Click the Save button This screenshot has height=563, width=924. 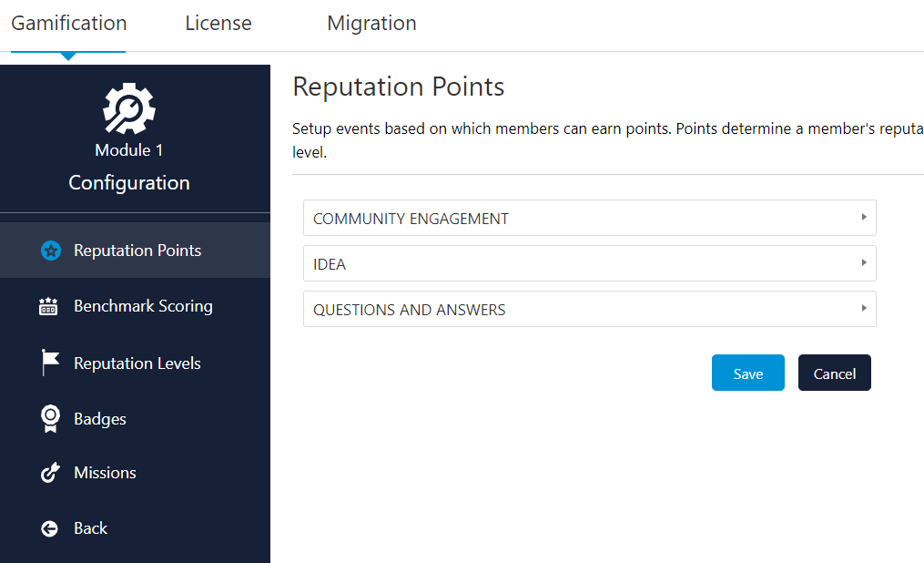(747, 373)
